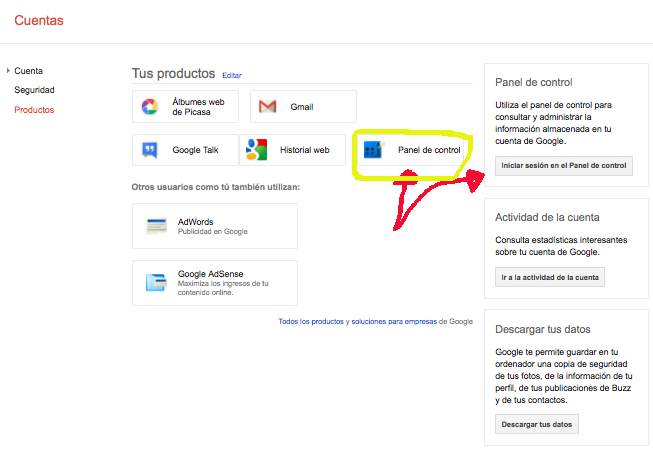Open the Google AdSense product title

[x=210, y=274]
